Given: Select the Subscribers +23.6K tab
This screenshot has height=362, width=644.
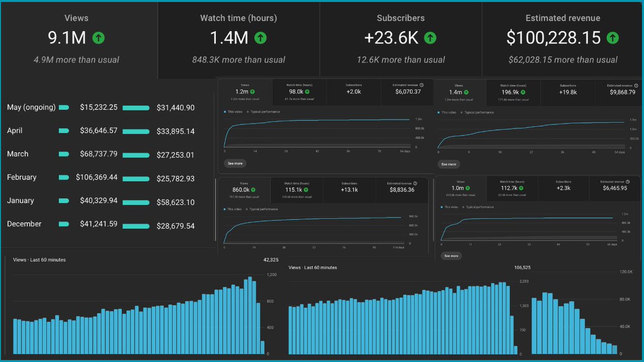Looking at the screenshot, I should (x=400, y=40).
